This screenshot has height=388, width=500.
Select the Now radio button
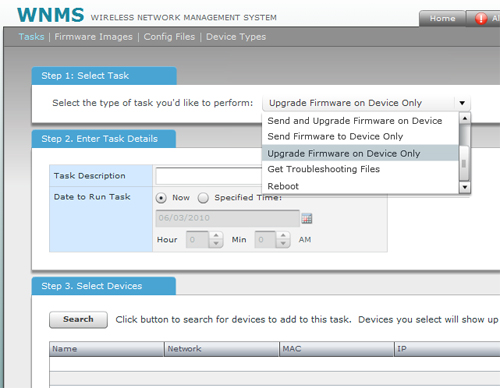161,198
